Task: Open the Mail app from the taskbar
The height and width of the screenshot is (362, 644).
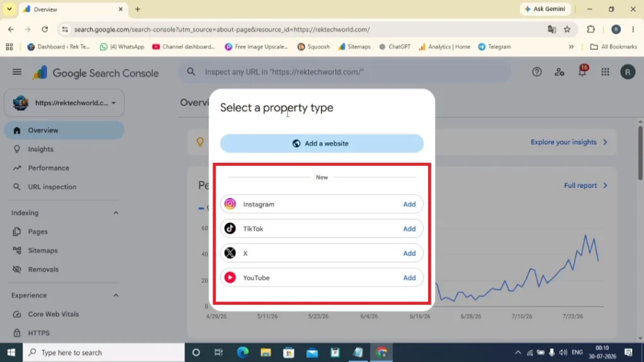Action: pos(312,353)
